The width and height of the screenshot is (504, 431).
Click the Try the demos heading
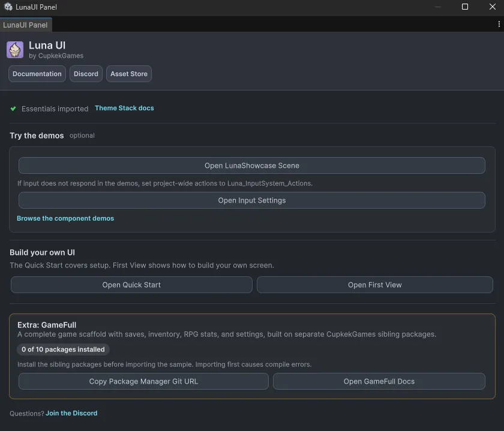click(37, 135)
